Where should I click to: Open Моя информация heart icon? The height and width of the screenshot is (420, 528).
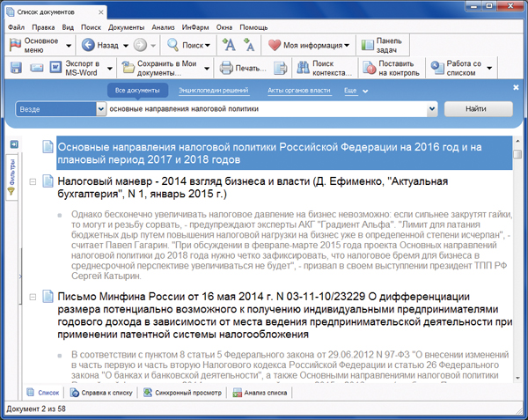click(275, 45)
